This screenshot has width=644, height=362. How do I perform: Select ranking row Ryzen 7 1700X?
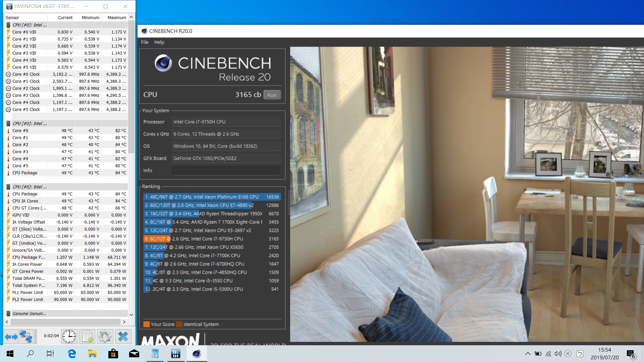point(212,222)
